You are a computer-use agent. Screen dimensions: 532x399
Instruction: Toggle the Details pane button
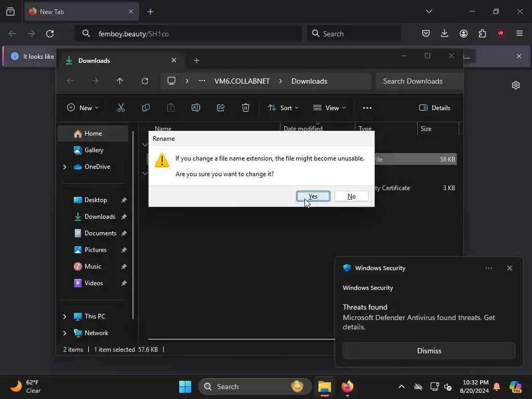(435, 108)
